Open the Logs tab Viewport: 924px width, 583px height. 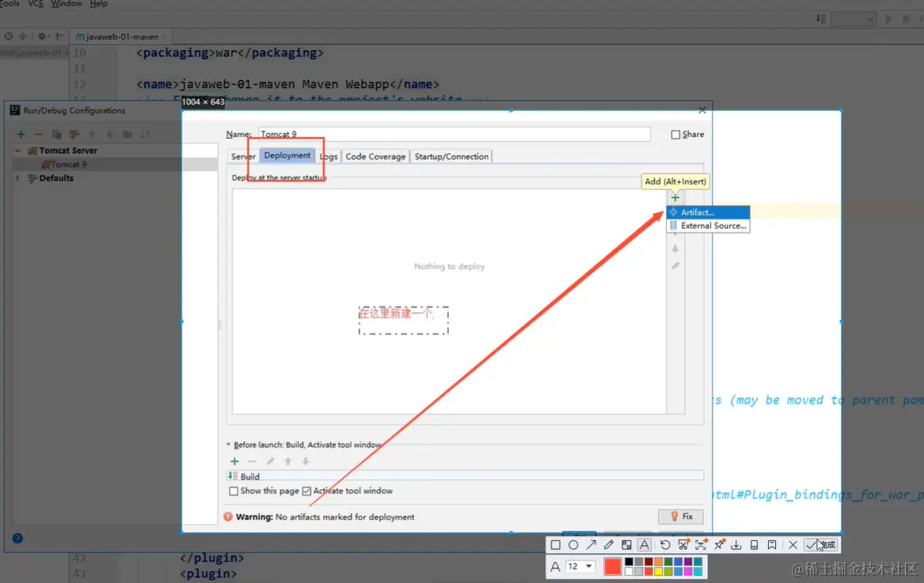tap(329, 156)
